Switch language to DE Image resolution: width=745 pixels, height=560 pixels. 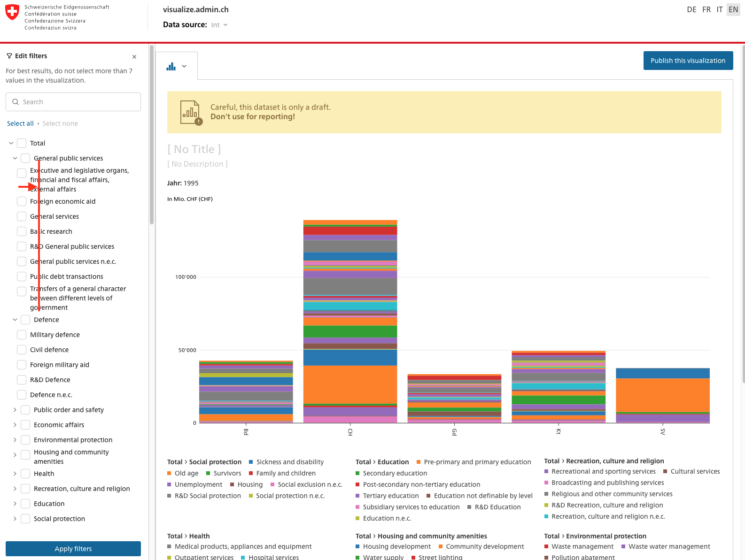click(691, 9)
